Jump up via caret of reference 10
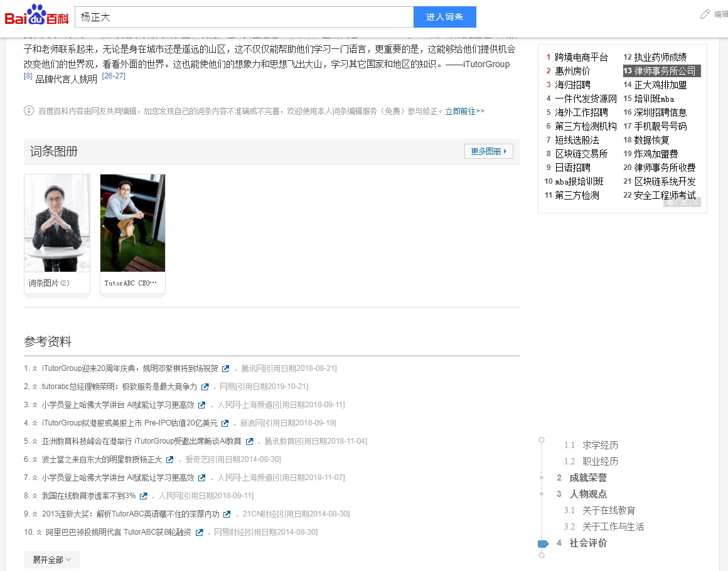The image size is (728, 571). pos(39,532)
